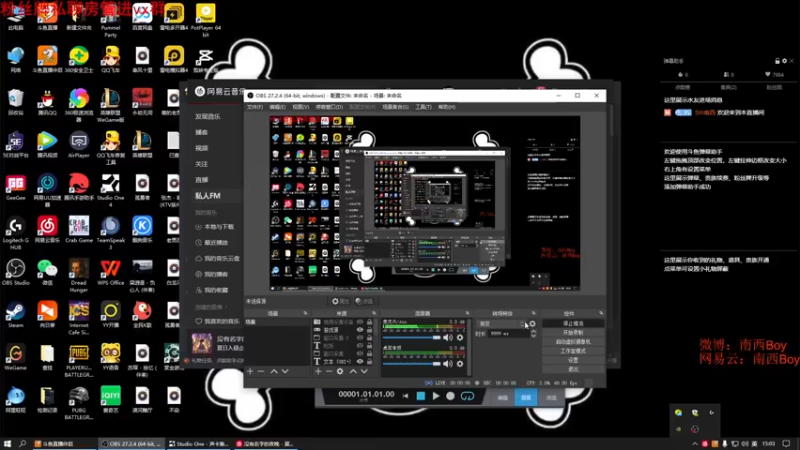Adjust first mixer channel volume slider
This screenshot has height=450, width=800.
pyautogui.click(x=411, y=338)
